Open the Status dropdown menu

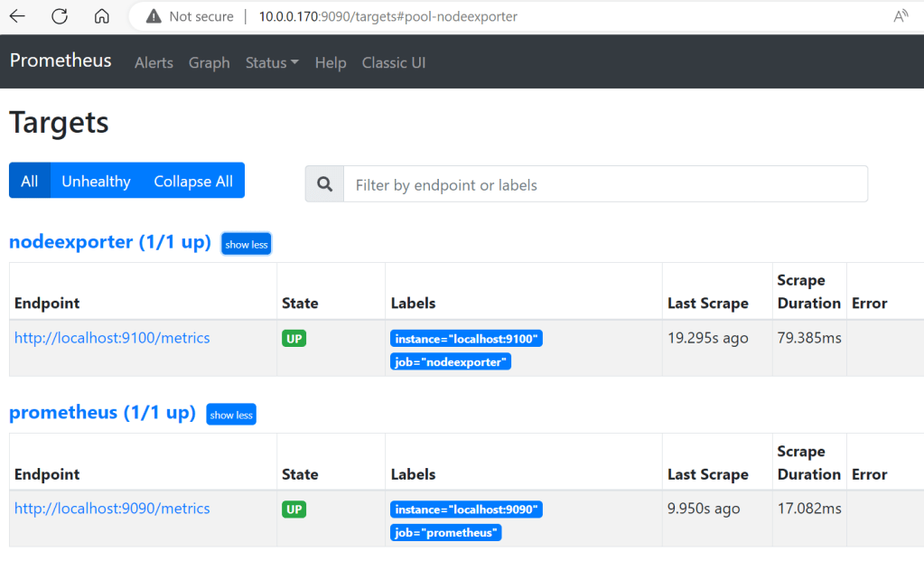[x=272, y=62]
